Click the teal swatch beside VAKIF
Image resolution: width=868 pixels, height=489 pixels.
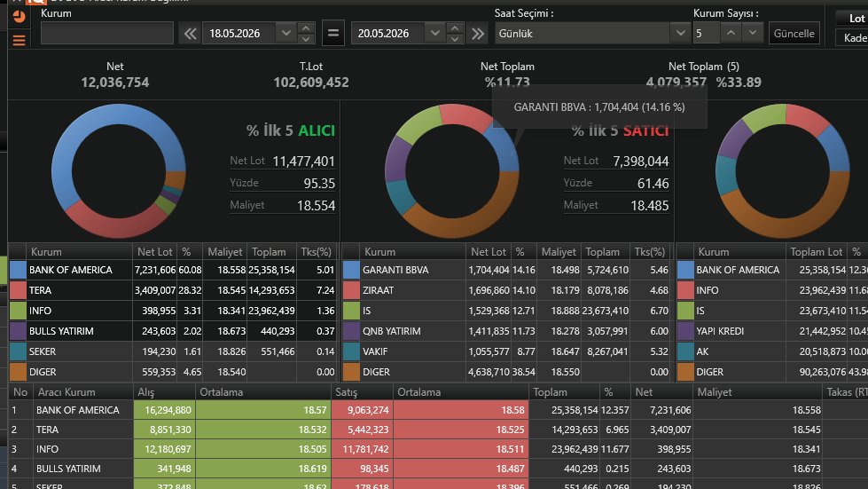[x=351, y=351]
